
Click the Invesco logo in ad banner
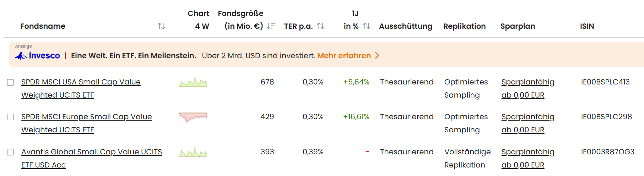point(38,56)
